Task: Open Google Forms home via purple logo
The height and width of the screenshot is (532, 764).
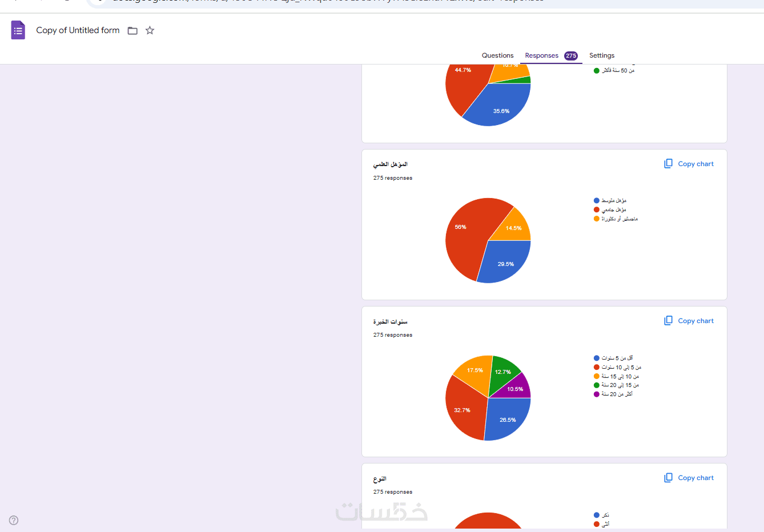Action: 18,30
